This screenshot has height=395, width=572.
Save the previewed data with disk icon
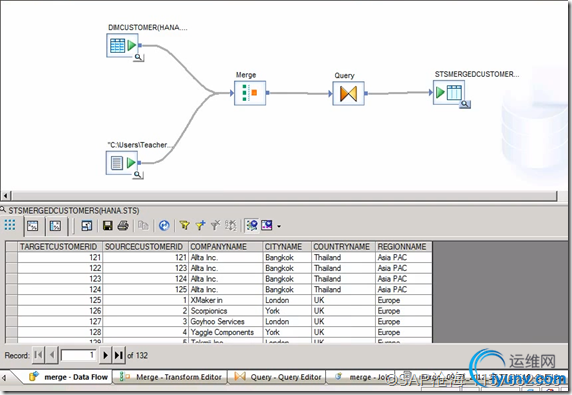pos(108,226)
